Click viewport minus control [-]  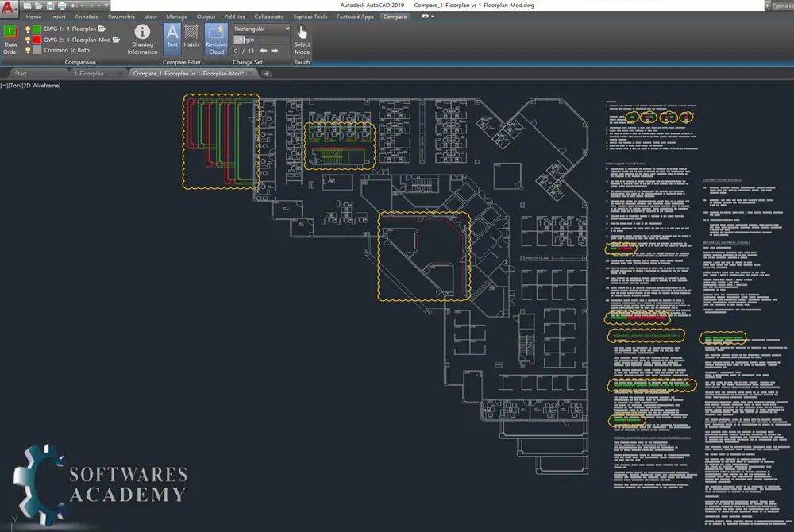pos(4,86)
